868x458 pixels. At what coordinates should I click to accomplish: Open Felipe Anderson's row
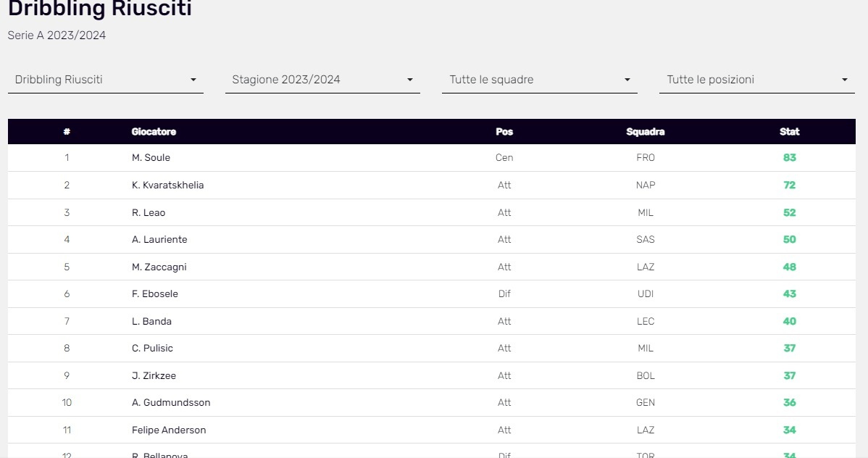click(169, 430)
